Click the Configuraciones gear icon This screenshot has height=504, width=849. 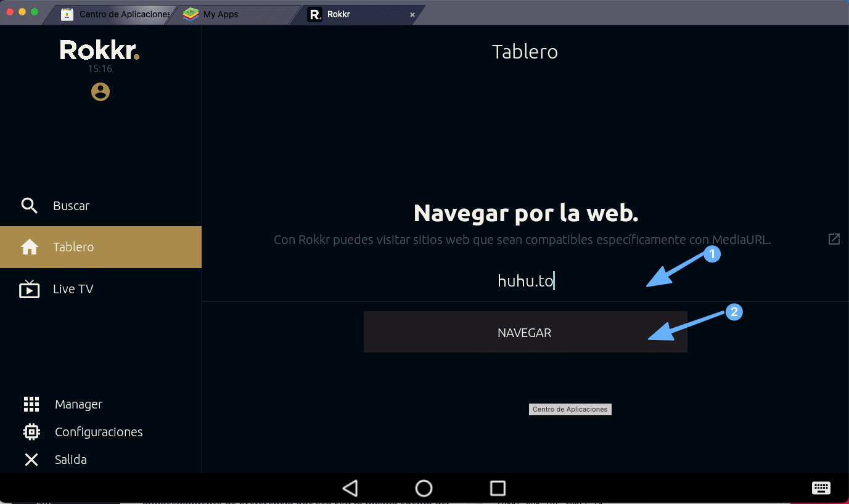[31, 431]
